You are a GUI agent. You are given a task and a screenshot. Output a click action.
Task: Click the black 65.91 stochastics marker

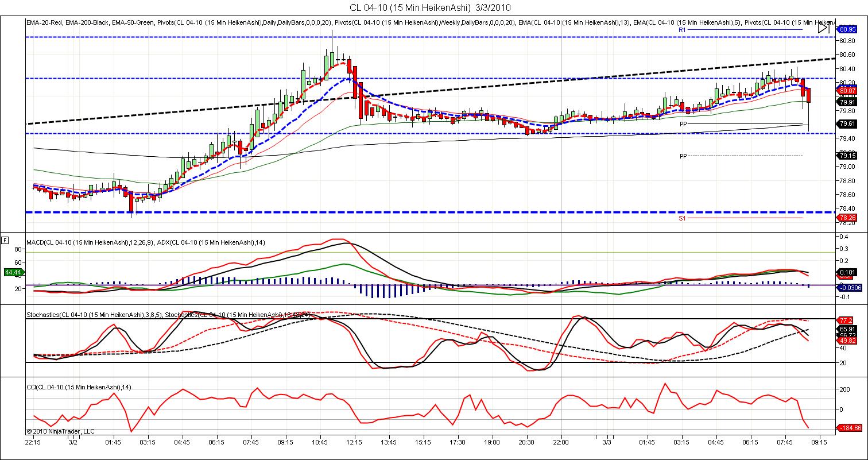pos(847,329)
